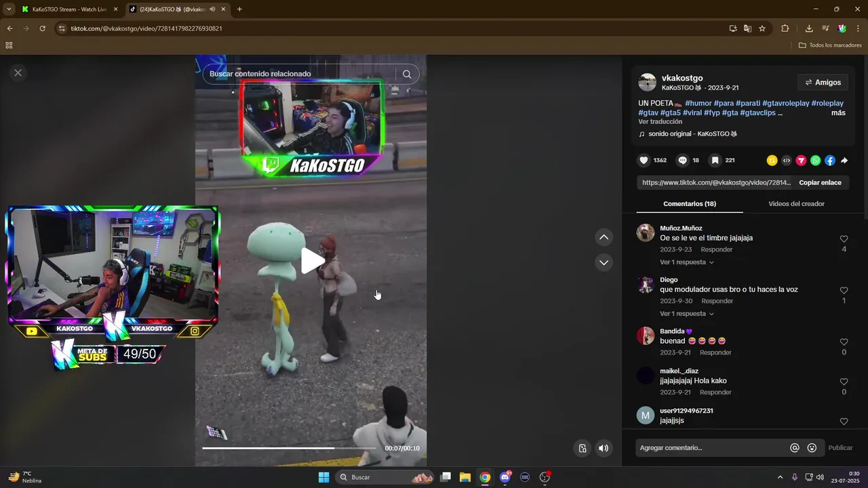Bookmark this page with the star
Screen dimensions: 868x488
(x=762, y=28)
